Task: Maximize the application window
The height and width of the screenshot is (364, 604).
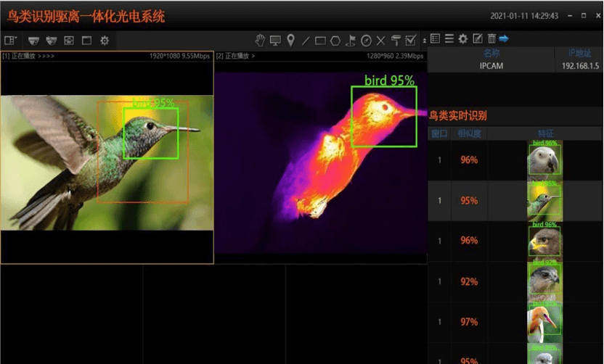Action: (584, 15)
